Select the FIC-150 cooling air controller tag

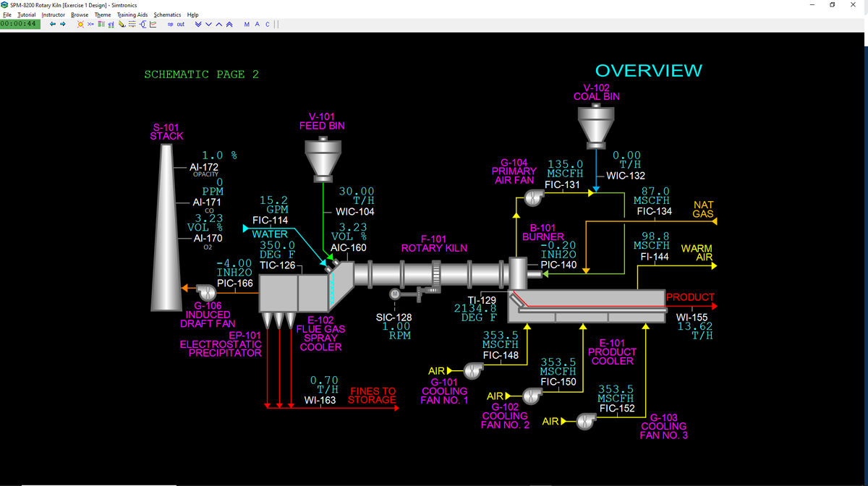(x=558, y=381)
